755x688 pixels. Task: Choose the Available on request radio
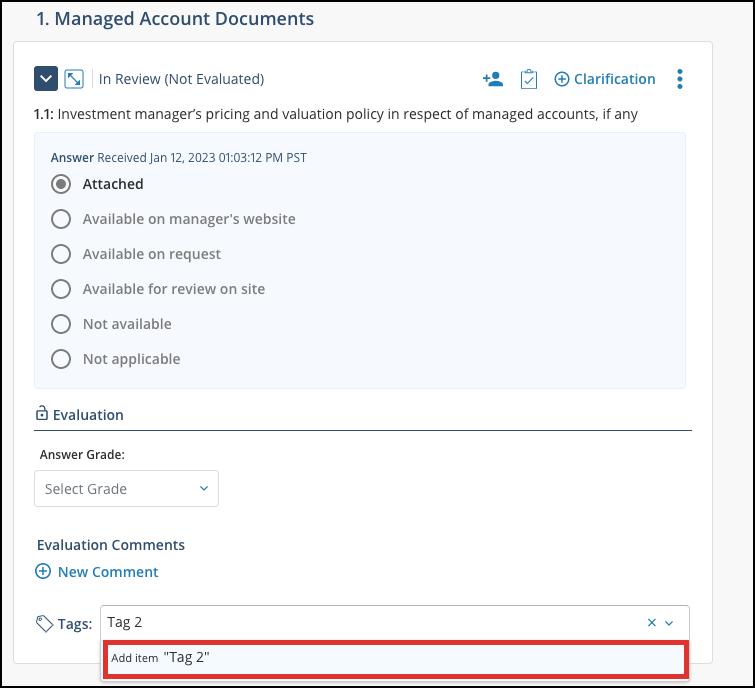61,254
